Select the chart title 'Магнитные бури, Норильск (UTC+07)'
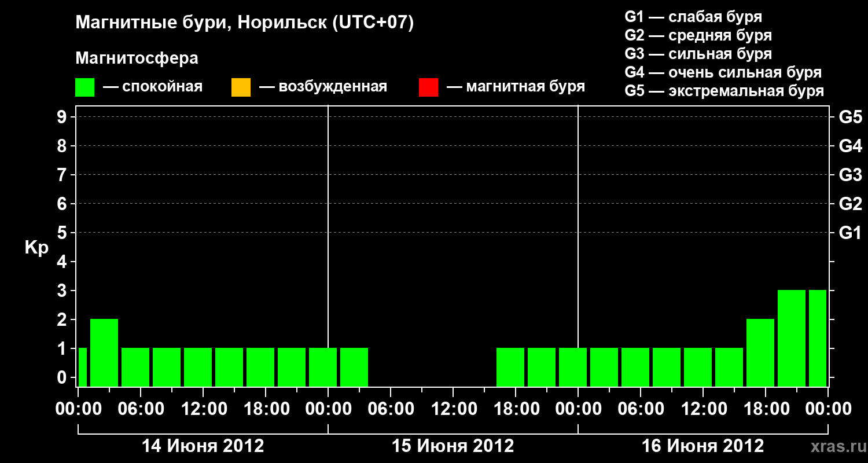The width and height of the screenshot is (868, 463). point(245,23)
